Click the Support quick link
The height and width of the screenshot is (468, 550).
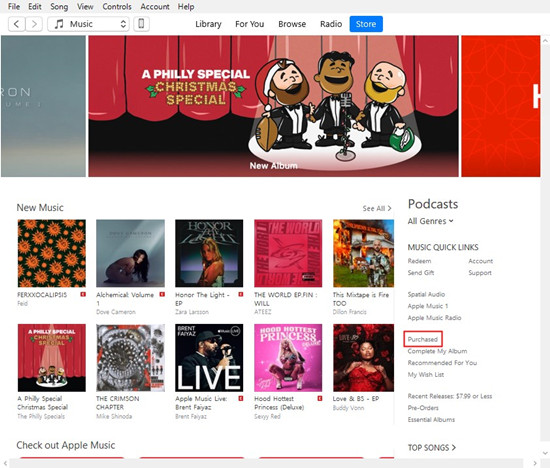coord(480,273)
